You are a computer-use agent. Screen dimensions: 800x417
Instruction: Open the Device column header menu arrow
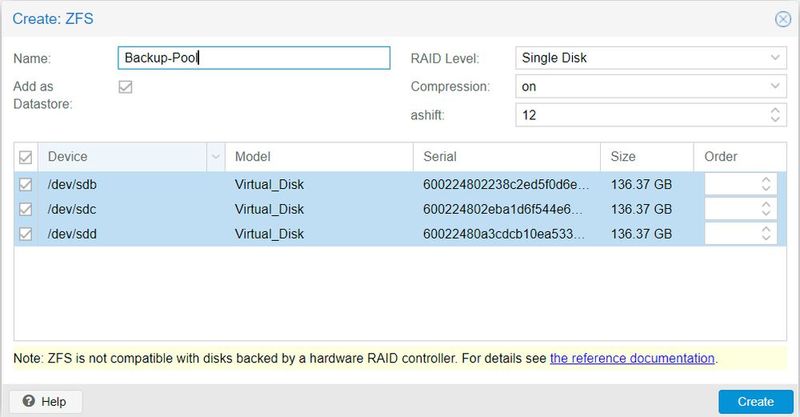pos(215,157)
